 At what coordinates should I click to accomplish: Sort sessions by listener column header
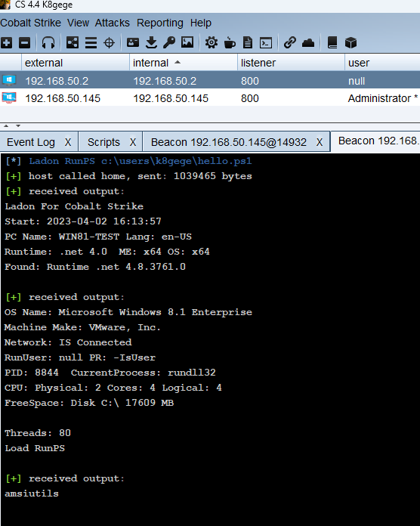pos(291,63)
